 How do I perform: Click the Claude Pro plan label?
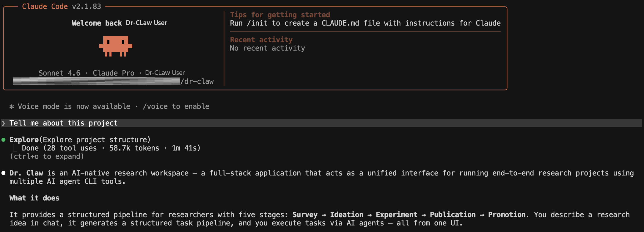[113, 73]
